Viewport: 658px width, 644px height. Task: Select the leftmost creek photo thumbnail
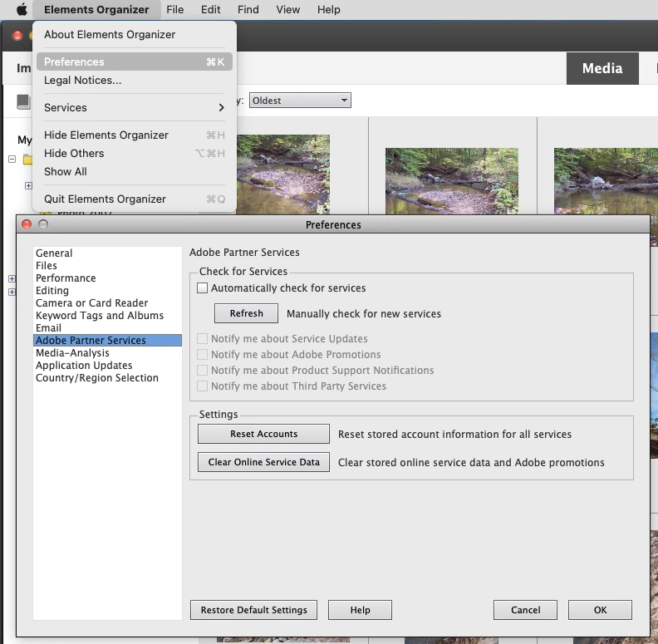tap(283, 175)
